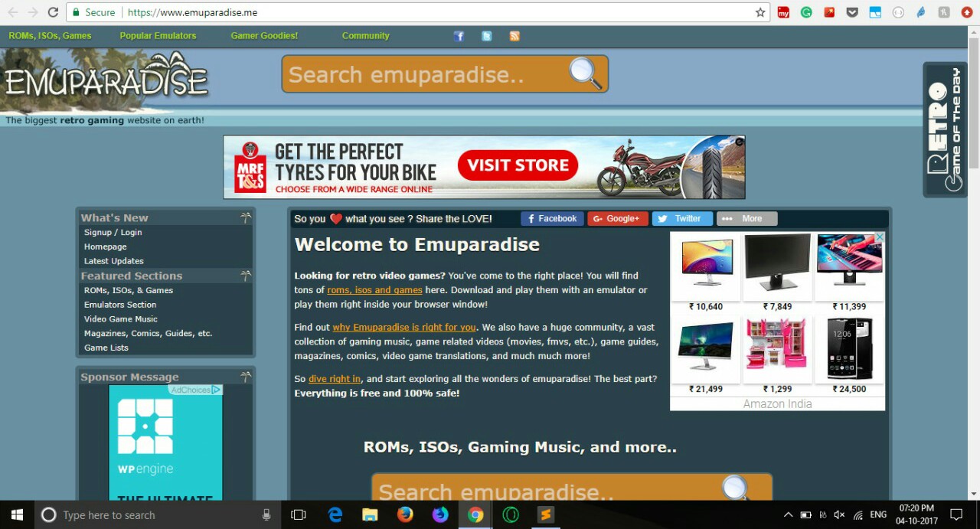Open the Action Center notifications icon
Image resolution: width=980 pixels, height=529 pixels.
(956, 514)
